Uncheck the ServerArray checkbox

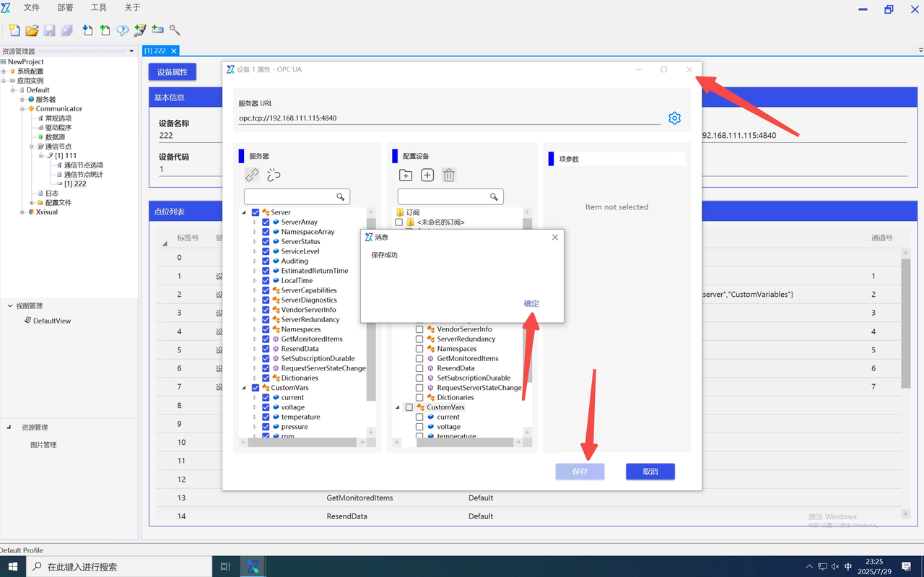(266, 222)
